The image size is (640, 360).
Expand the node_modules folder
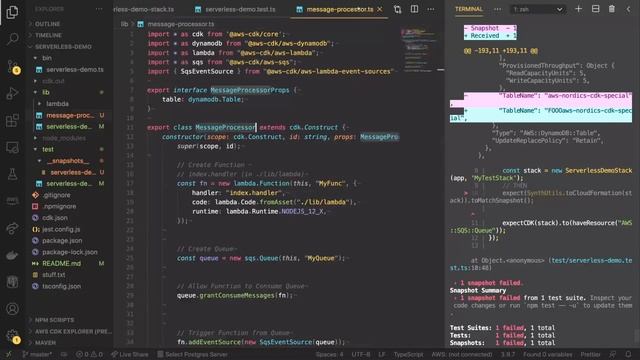click(64, 138)
